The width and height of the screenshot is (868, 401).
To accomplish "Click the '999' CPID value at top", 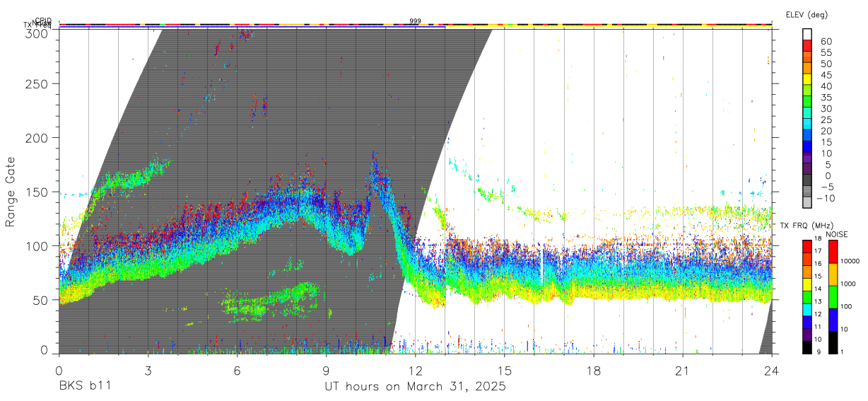I will click(x=415, y=21).
